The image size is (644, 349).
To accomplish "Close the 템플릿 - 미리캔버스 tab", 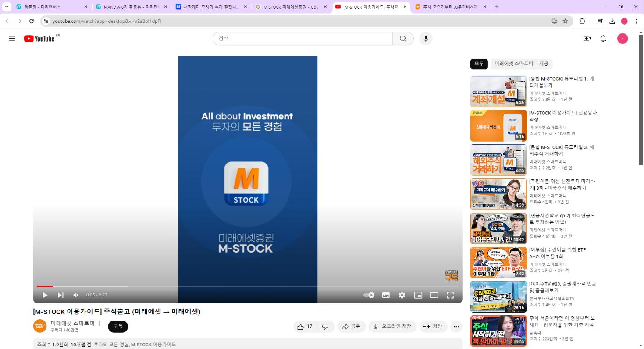I will (x=86, y=7).
